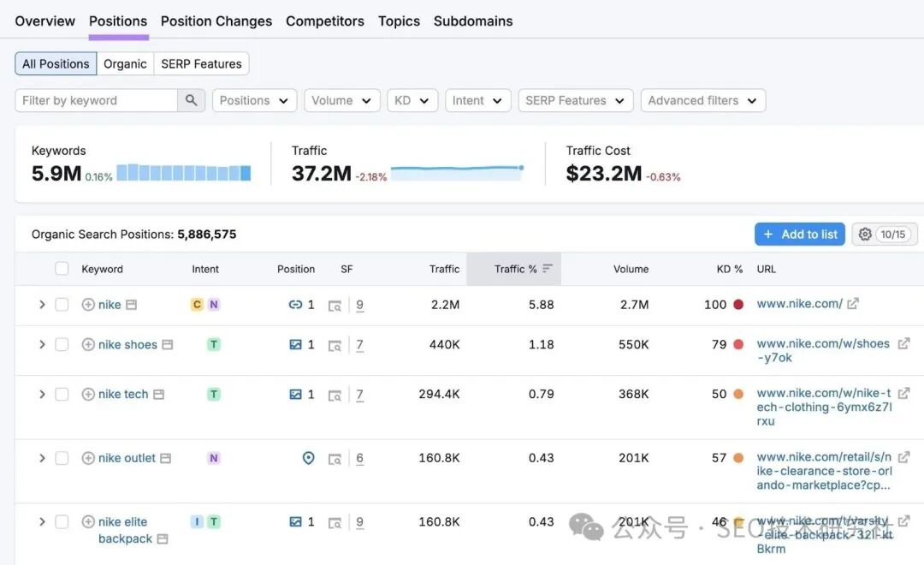Expand the 'nike shoes' row details
The image size is (924, 565).
41,345
